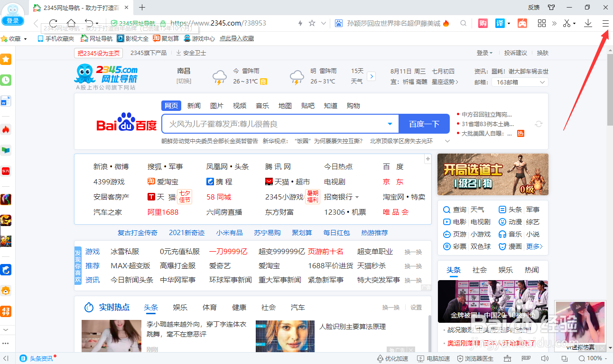Expand the 163邮箱 selector
This screenshot has height=364, width=613.
pyautogui.click(x=542, y=82)
